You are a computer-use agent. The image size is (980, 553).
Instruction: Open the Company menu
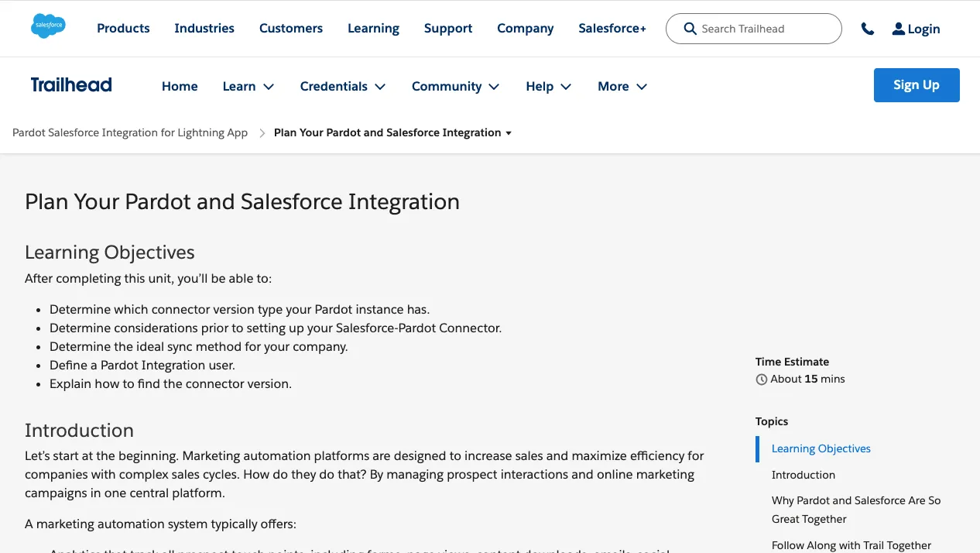click(x=526, y=29)
